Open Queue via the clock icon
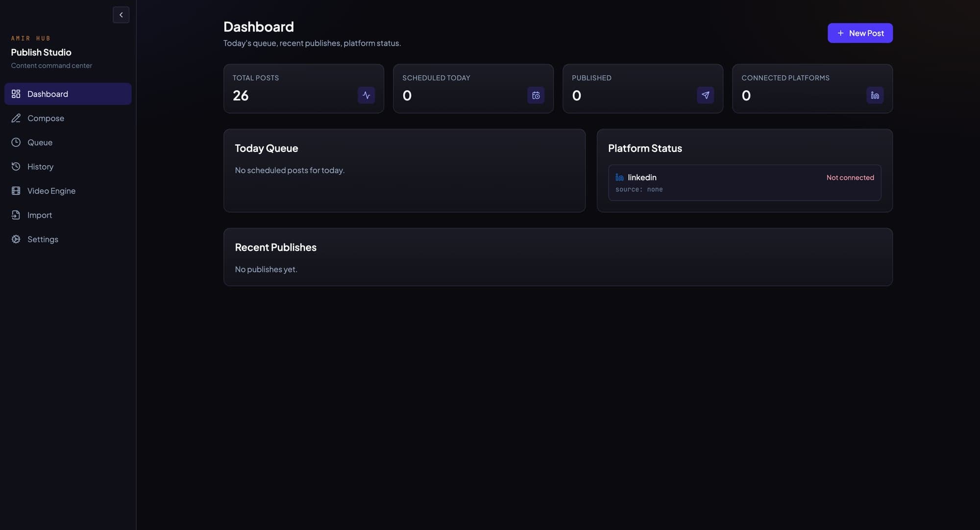Image resolution: width=980 pixels, height=530 pixels. [15, 142]
